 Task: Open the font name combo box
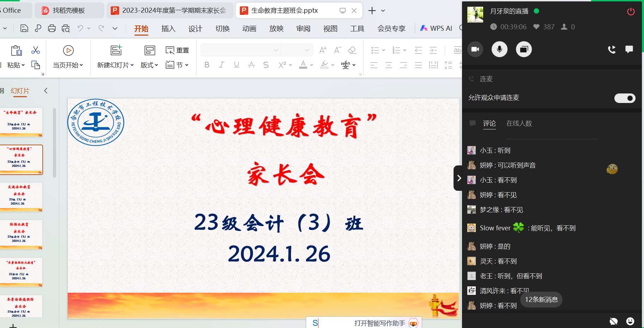(240, 50)
